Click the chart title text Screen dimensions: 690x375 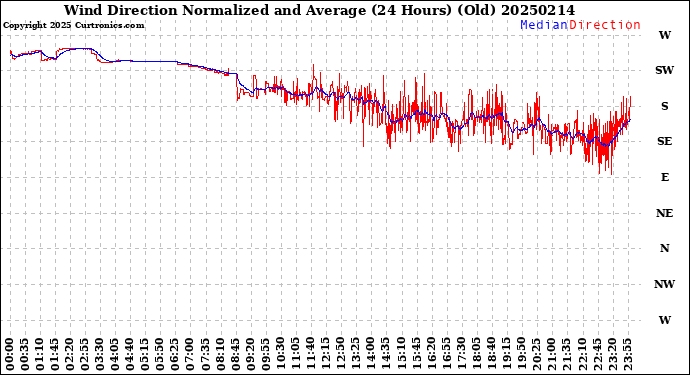319,10
